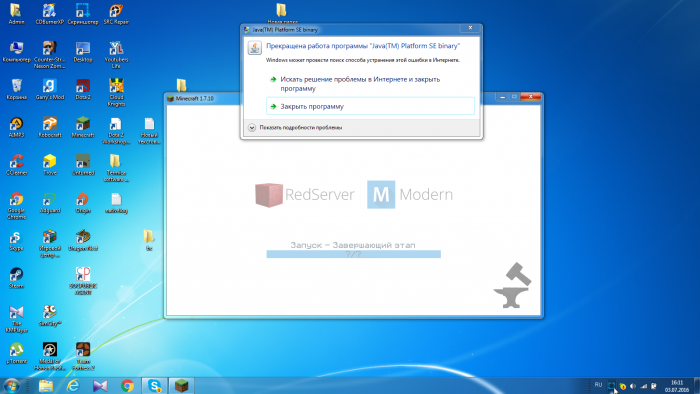Launch Unturned from the desktop
This screenshot has height=394, width=700.
83,165
